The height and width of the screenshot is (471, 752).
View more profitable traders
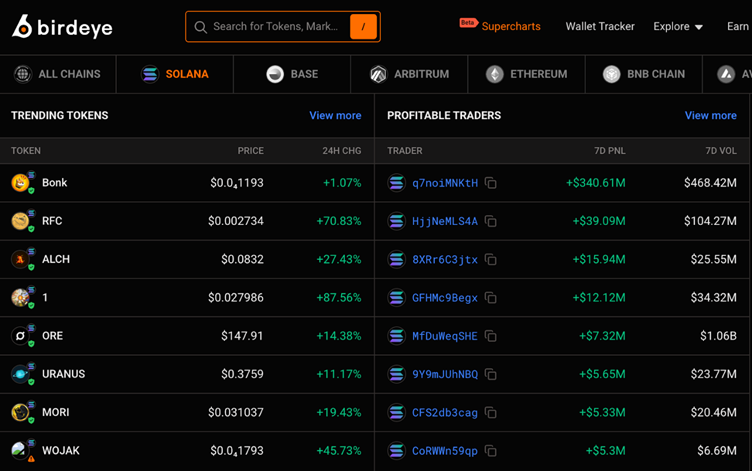click(710, 116)
